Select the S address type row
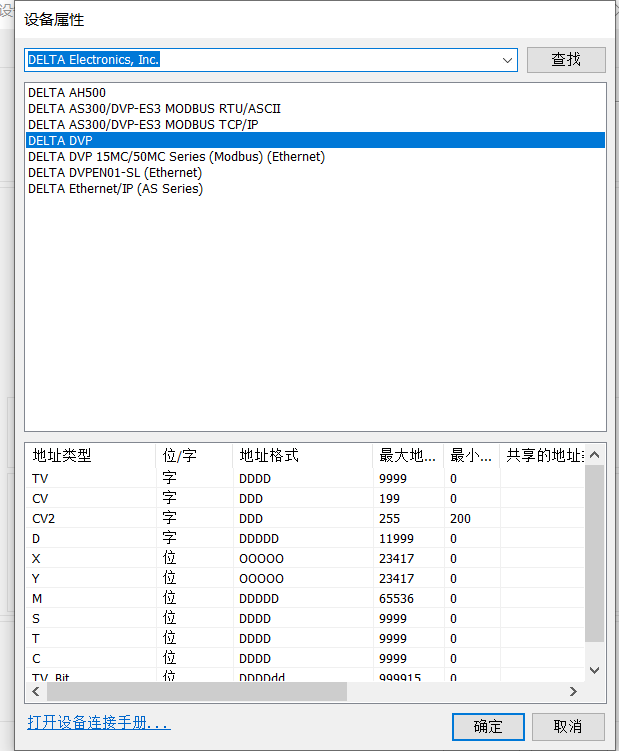The image size is (619, 751). (x=305, y=619)
